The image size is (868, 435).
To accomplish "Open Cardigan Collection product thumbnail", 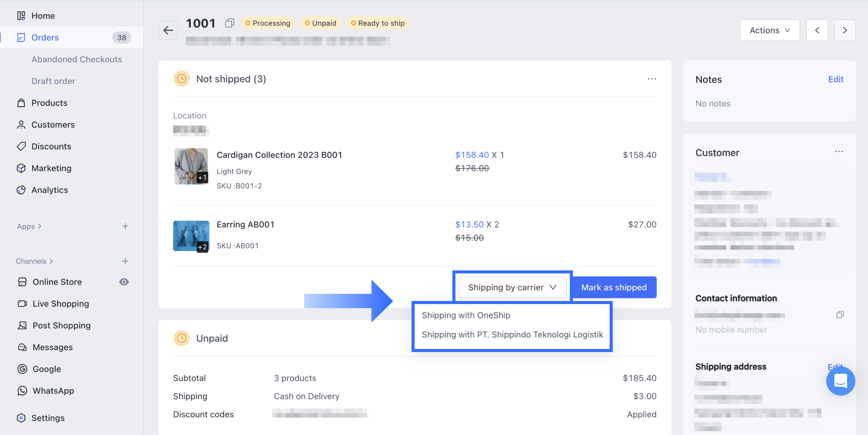I will point(191,166).
